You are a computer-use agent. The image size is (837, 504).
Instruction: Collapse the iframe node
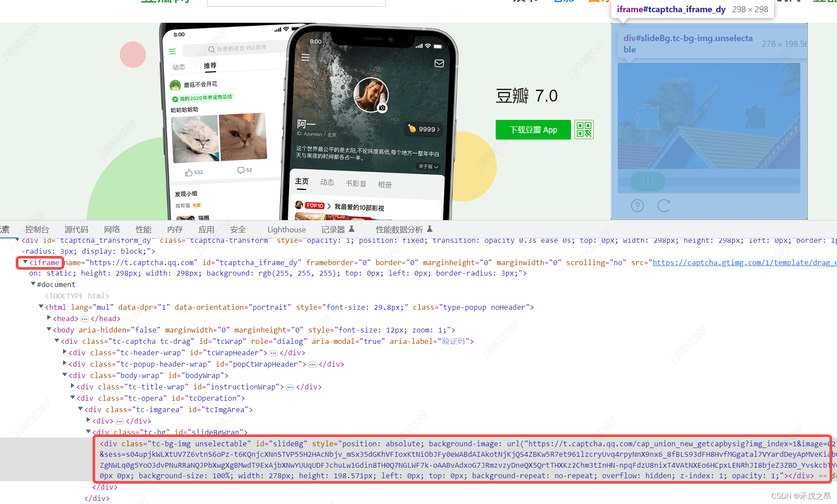[25, 262]
